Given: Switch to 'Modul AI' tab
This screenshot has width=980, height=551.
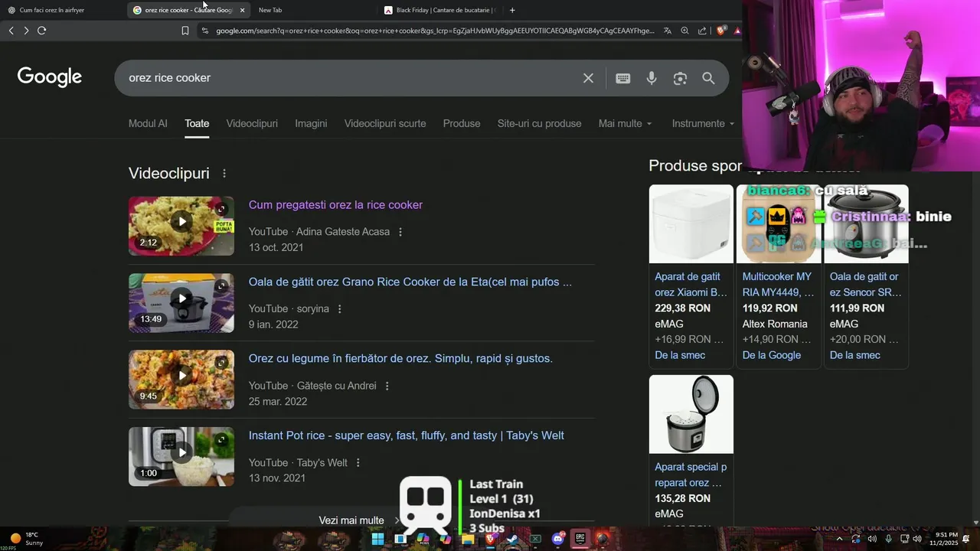Looking at the screenshot, I should (148, 123).
